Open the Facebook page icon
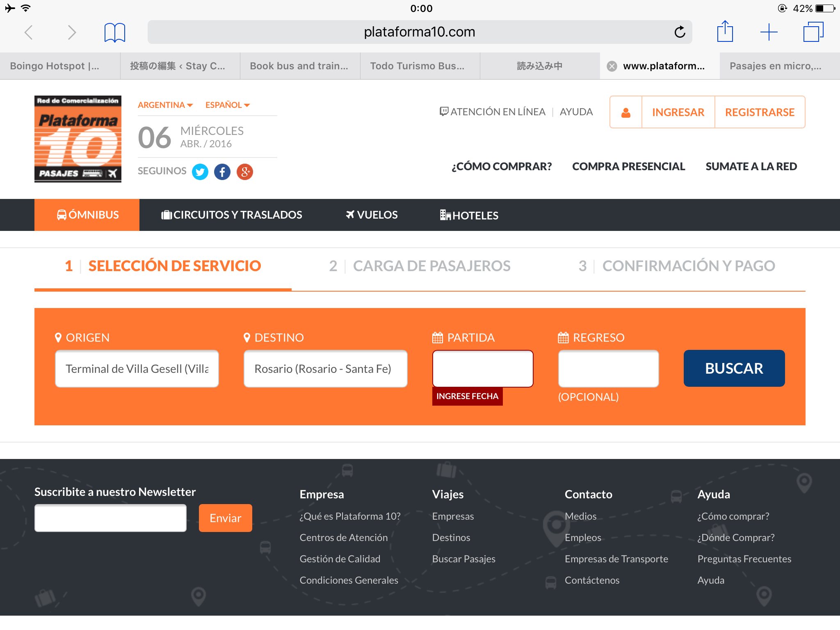 (x=222, y=172)
